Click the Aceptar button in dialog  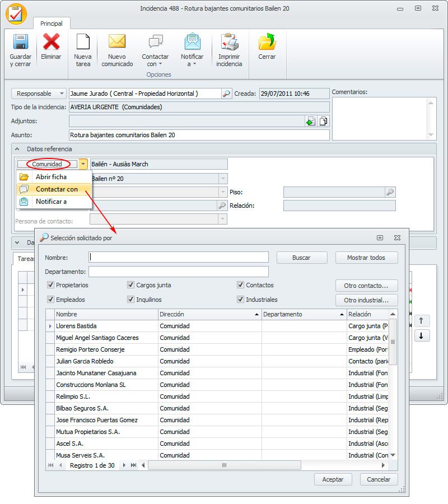tap(333, 479)
